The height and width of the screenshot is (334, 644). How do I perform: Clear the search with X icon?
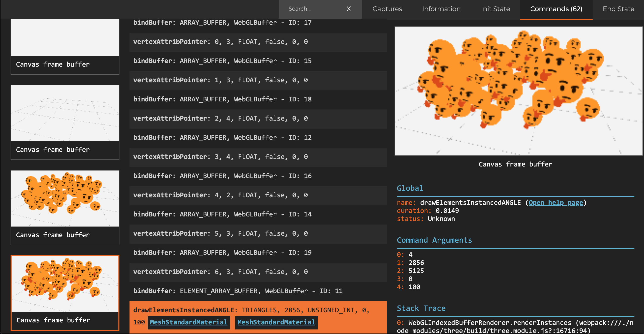pyautogui.click(x=348, y=9)
